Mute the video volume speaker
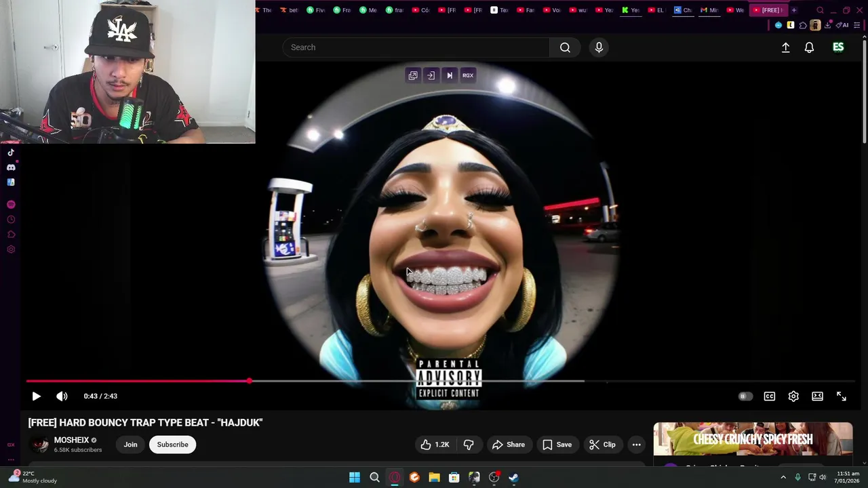Image resolution: width=868 pixels, height=488 pixels. (x=62, y=396)
